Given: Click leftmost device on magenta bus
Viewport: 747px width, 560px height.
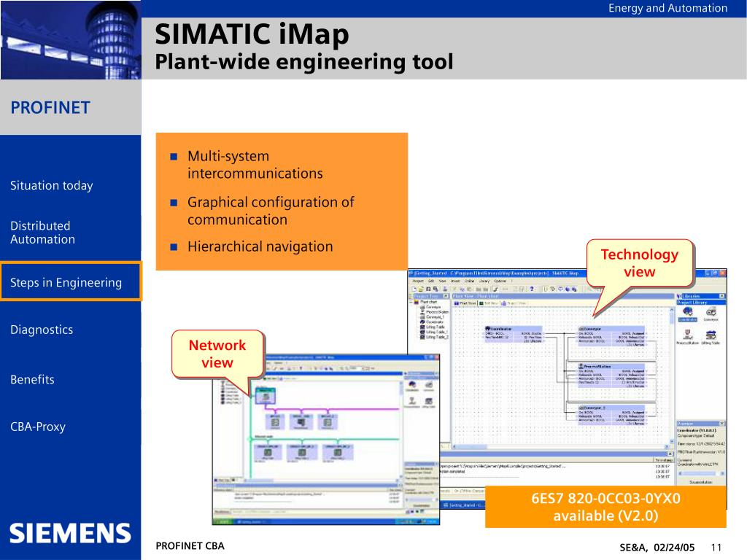Looking at the screenshot, I should [275, 422].
